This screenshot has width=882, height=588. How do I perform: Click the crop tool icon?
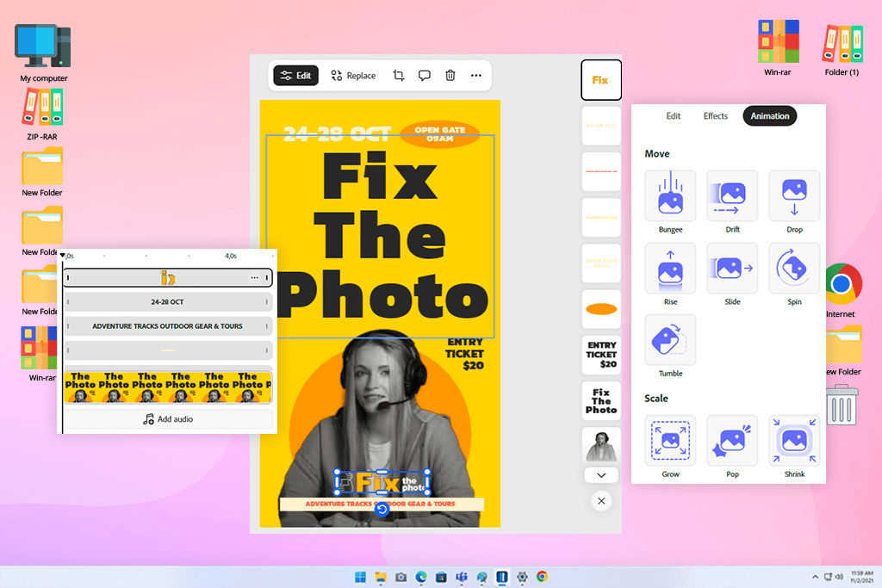click(398, 75)
